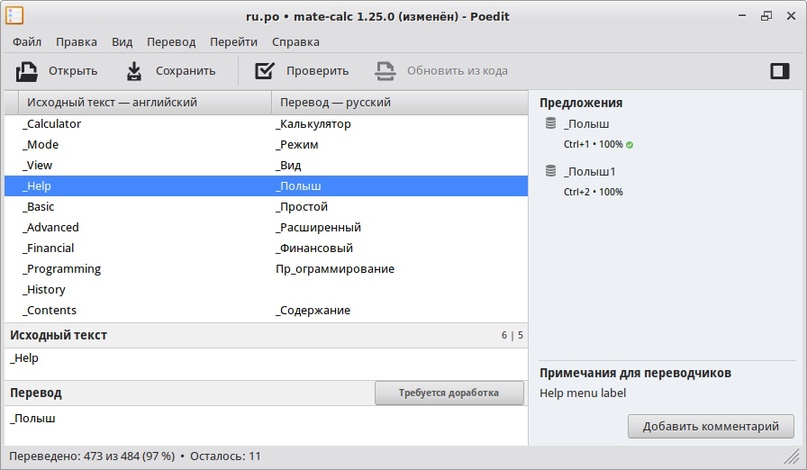Screen dimensions: 807x470
Task: Minimize the Poedit window
Action: (x=742, y=16)
